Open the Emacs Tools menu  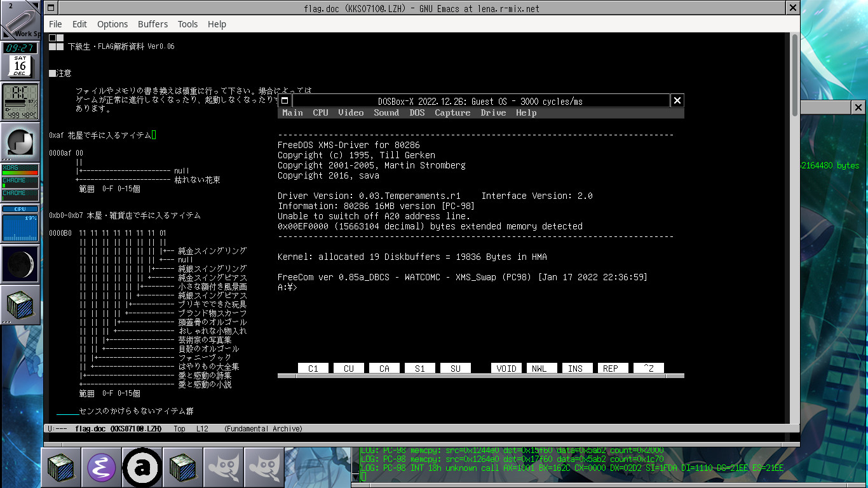click(187, 24)
